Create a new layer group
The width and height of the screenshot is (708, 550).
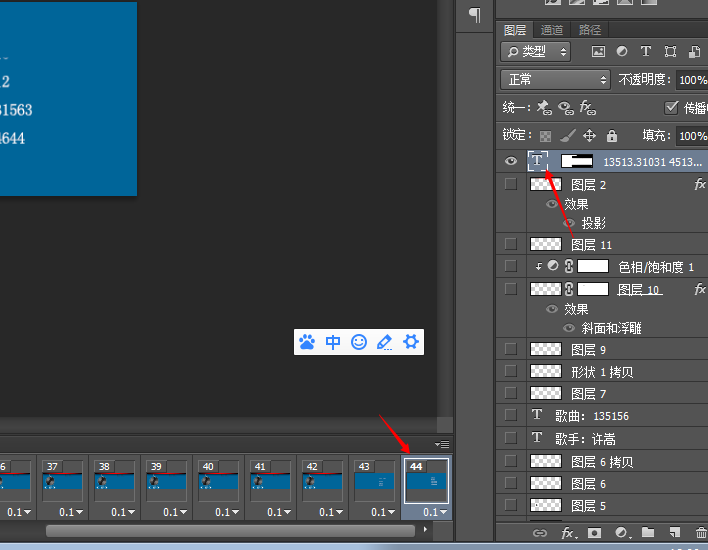[648, 533]
